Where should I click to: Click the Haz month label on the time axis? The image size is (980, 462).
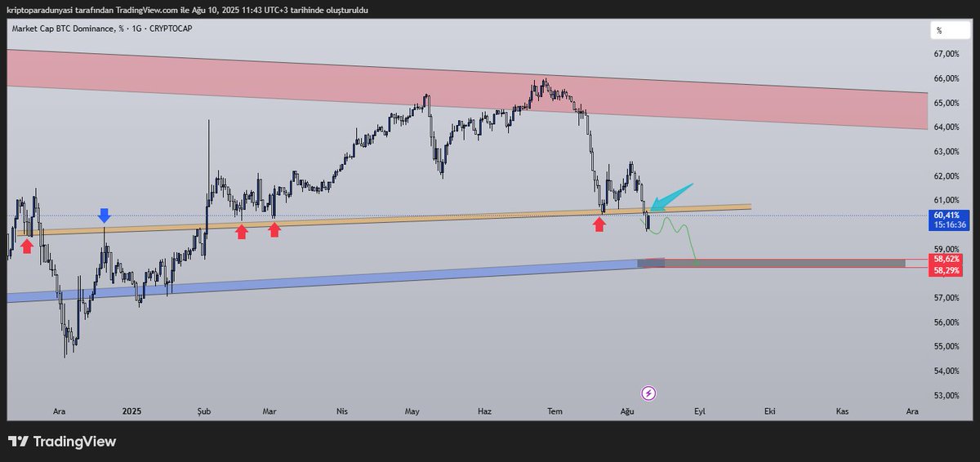click(x=485, y=412)
